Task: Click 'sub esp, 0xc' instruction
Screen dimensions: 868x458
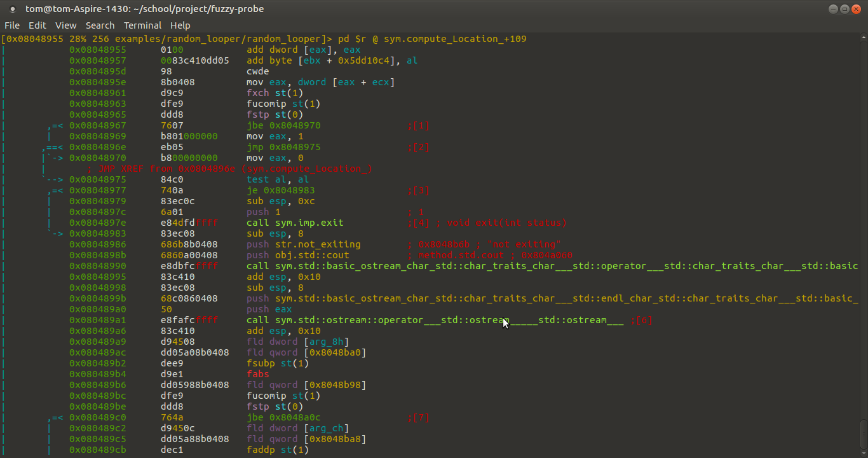Action: coord(281,201)
